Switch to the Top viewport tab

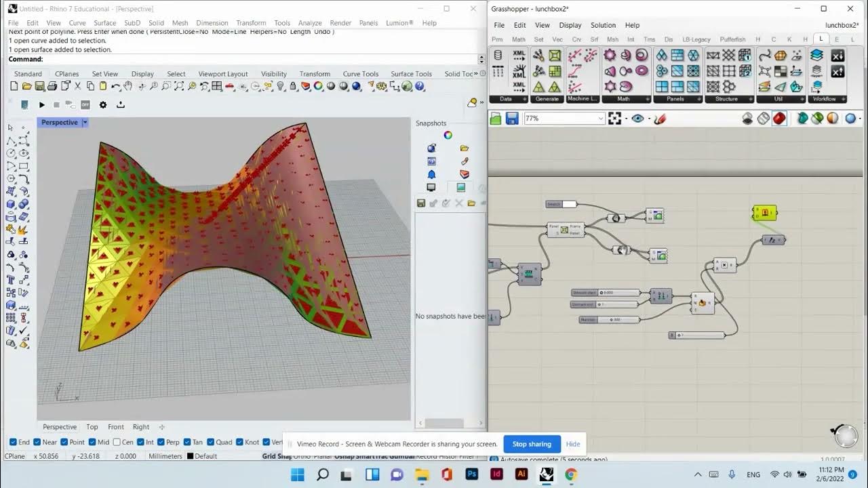92,427
